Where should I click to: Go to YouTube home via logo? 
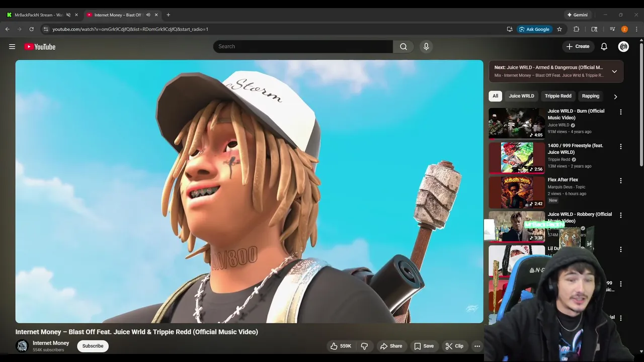point(40,47)
